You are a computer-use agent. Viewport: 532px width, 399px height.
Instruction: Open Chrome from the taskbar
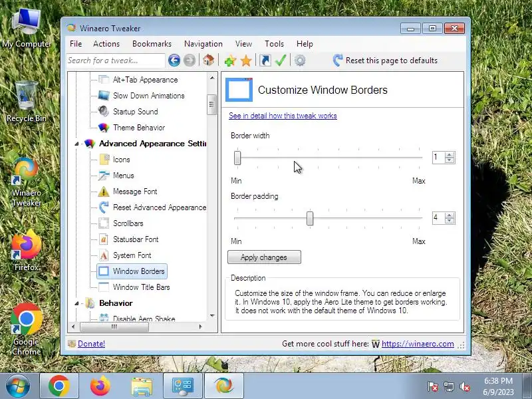59,386
